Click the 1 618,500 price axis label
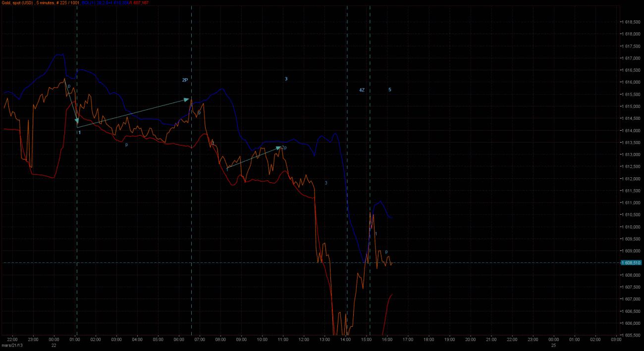Image resolution: width=644 pixels, height=351 pixels. coord(631,22)
